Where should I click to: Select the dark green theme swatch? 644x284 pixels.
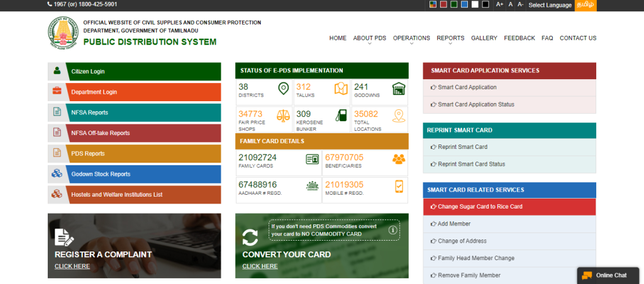coord(454,4)
